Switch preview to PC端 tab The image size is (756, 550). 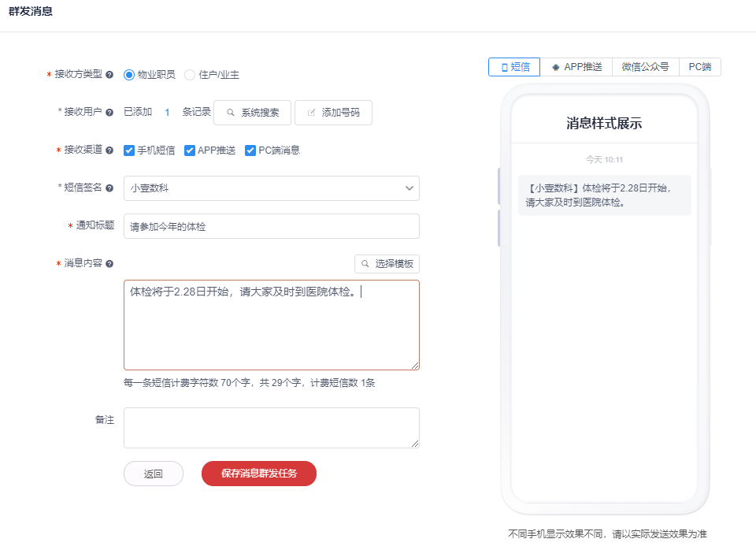pyautogui.click(x=700, y=67)
